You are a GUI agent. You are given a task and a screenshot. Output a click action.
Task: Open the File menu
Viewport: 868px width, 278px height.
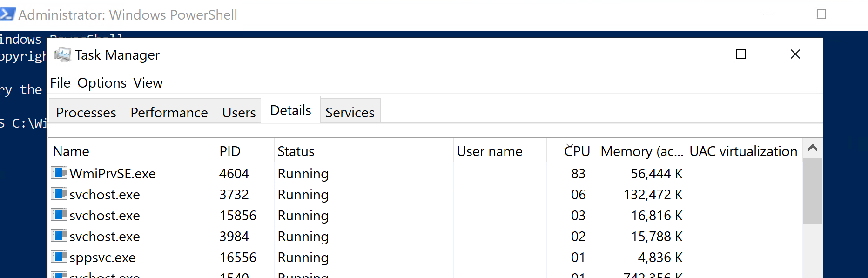click(x=61, y=83)
